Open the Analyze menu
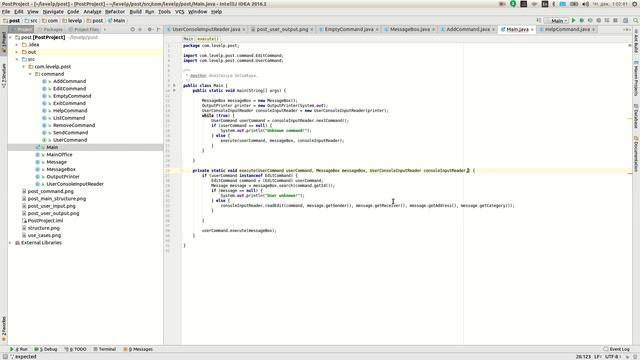Screen dimensions: 640x360 pyautogui.click(x=92, y=12)
